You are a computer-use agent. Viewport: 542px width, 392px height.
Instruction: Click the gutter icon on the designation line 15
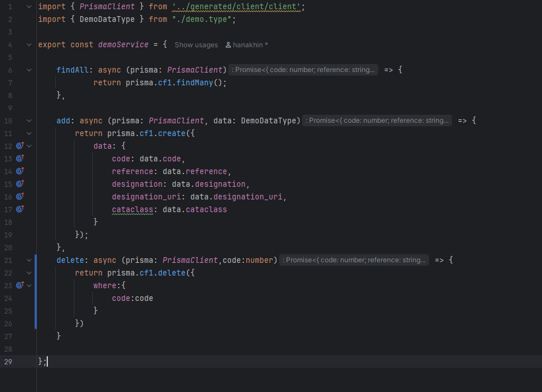20,184
